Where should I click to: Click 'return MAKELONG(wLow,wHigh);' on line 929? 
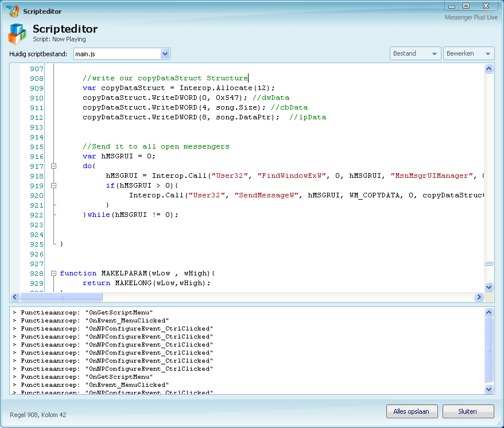point(146,283)
